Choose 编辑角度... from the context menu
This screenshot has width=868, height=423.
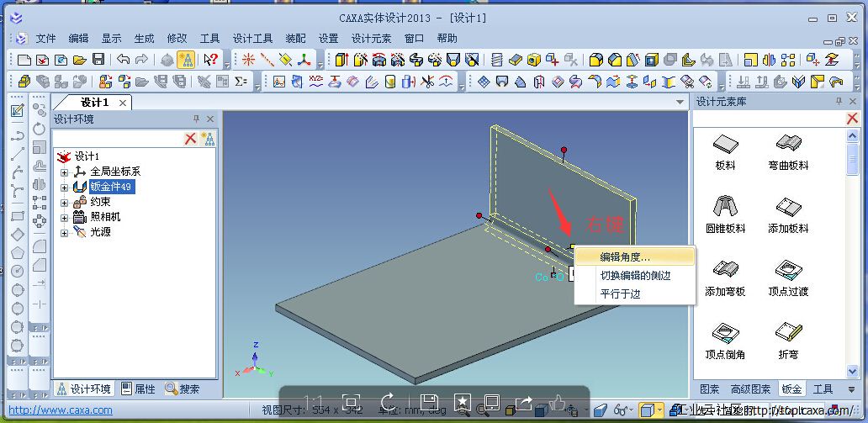tap(635, 256)
